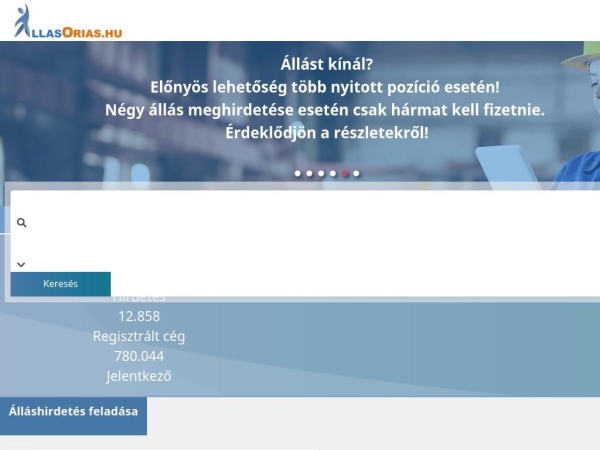Expand the dropdown chevron above Keresés
Screen dimensions: 600x450
[x=21, y=264]
